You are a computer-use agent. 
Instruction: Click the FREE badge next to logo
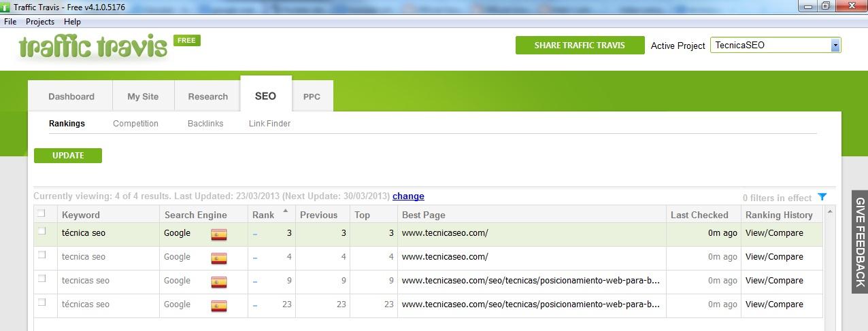coord(186,41)
